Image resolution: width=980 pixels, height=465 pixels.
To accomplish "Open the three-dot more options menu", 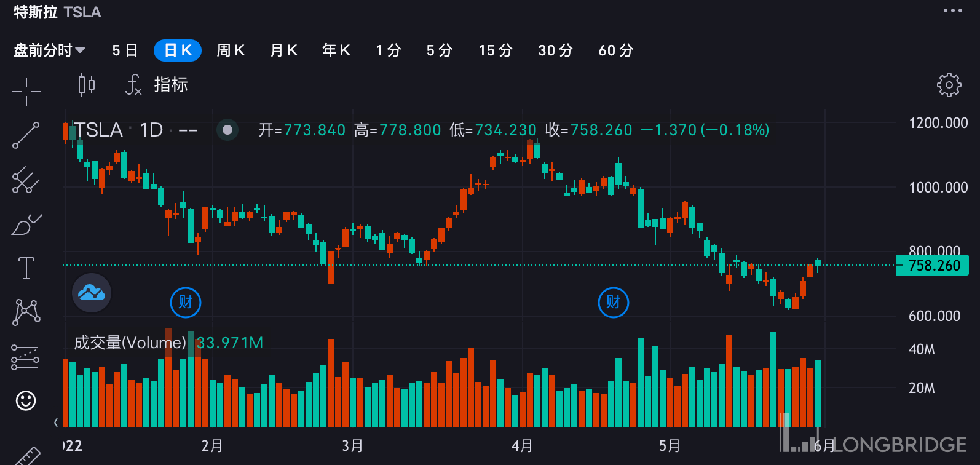I will pyautogui.click(x=953, y=10).
